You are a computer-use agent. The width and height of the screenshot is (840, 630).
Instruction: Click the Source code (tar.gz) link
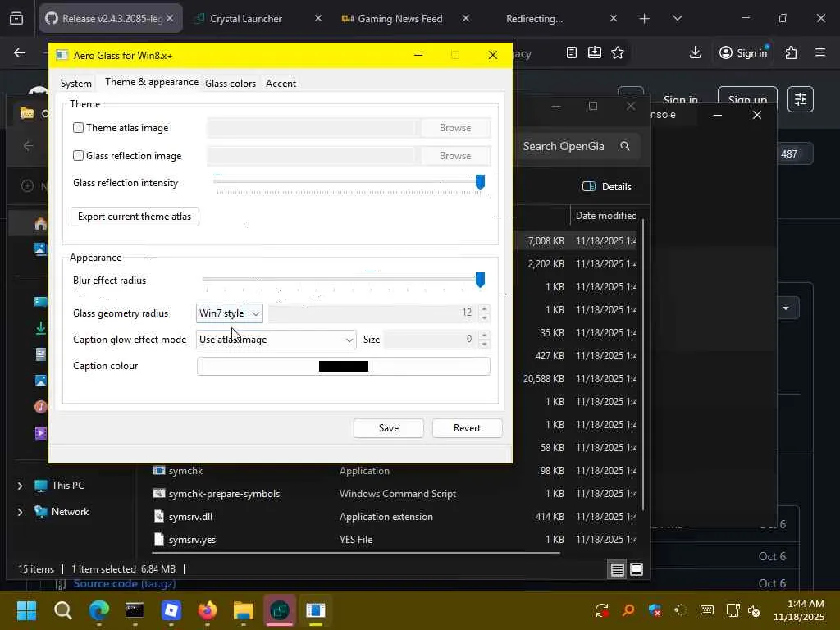(x=125, y=583)
